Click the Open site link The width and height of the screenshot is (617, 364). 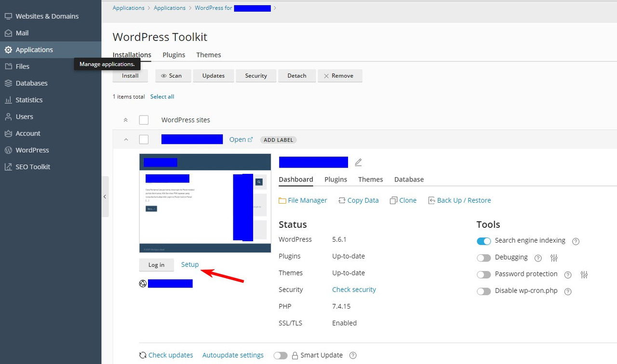pos(241,140)
